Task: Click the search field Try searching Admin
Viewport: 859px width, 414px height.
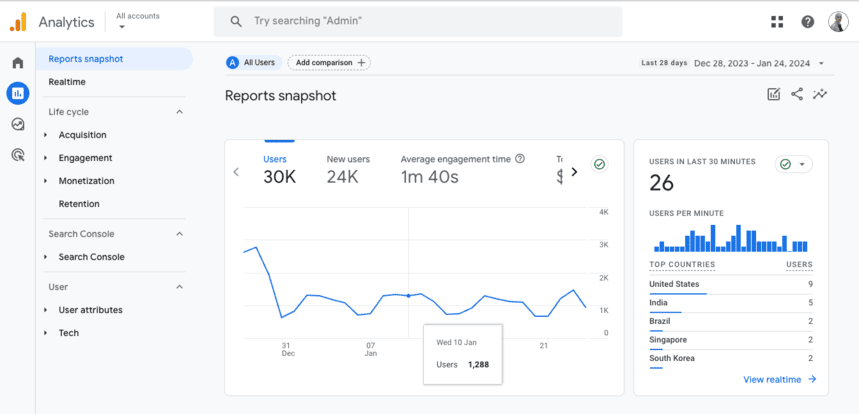Action: (x=417, y=22)
